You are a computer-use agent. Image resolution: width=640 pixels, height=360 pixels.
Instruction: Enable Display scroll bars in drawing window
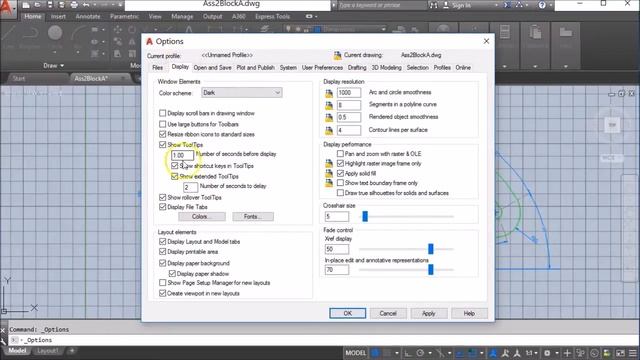tap(162, 113)
